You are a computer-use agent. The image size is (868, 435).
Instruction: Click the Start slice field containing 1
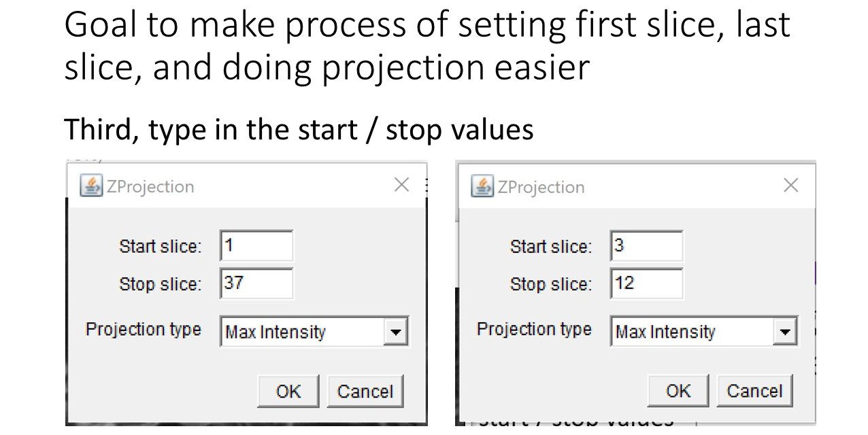point(256,245)
